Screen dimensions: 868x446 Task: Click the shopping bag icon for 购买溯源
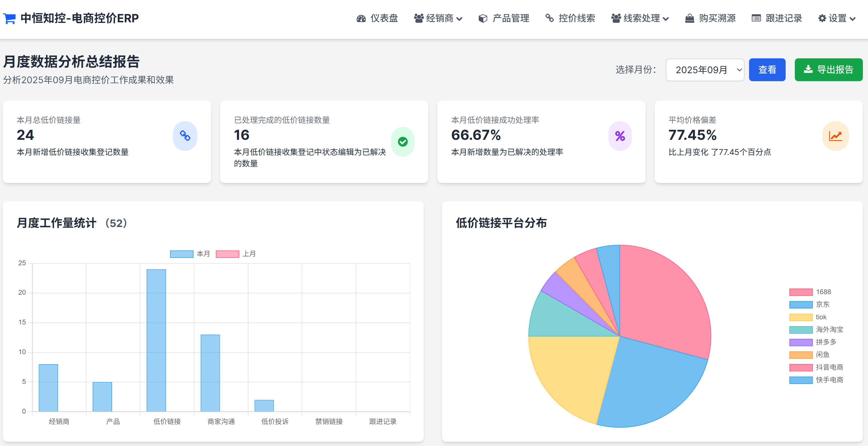pyautogui.click(x=689, y=19)
